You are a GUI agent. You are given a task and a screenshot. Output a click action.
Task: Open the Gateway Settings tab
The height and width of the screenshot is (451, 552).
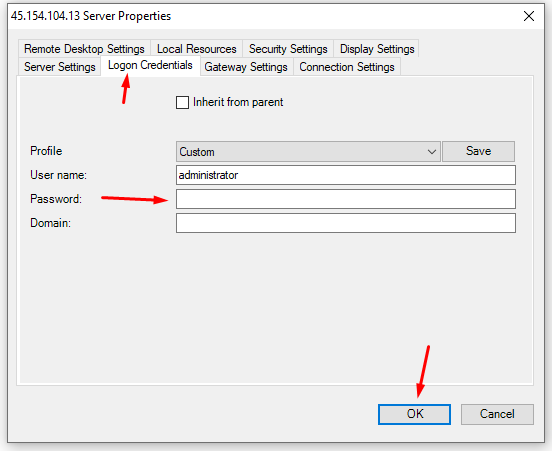tap(246, 67)
